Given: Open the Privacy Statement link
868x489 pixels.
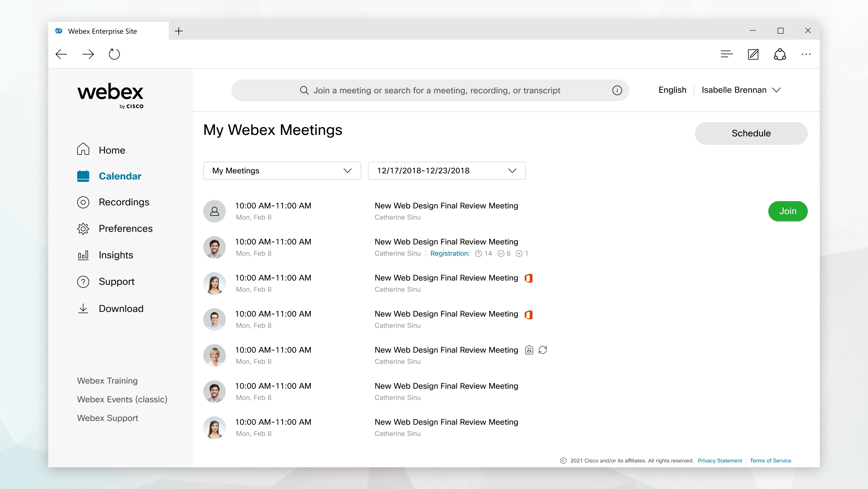Looking at the screenshot, I should point(720,460).
